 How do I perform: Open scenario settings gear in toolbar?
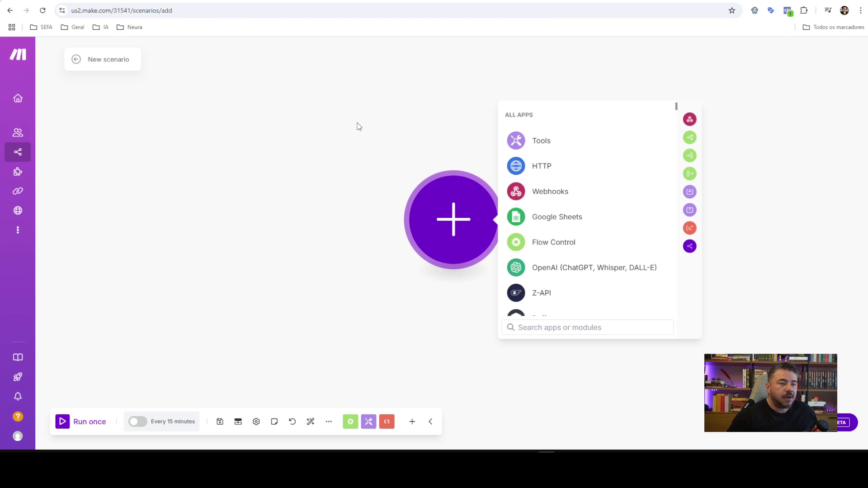tap(256, 422)
